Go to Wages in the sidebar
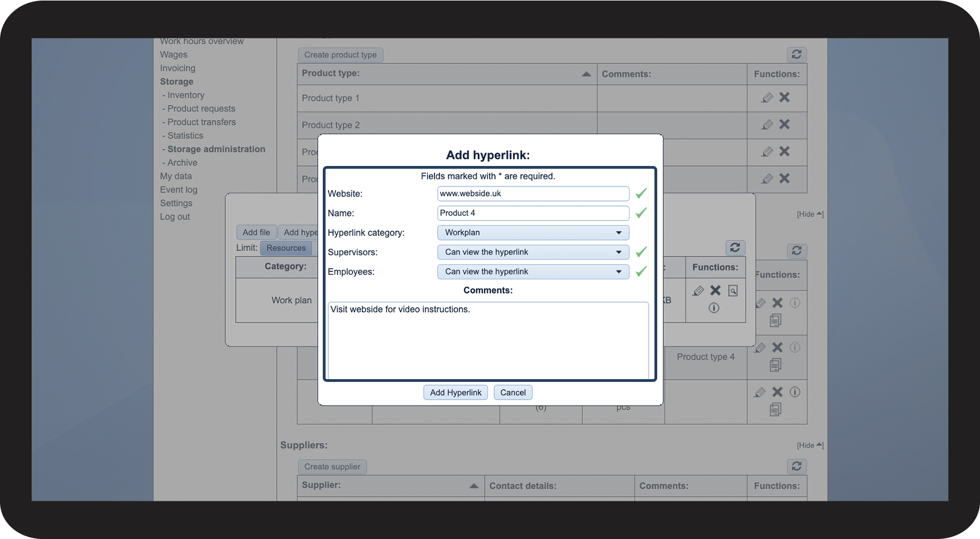Screen dimensions: 980x539 [x=174, y=54]
